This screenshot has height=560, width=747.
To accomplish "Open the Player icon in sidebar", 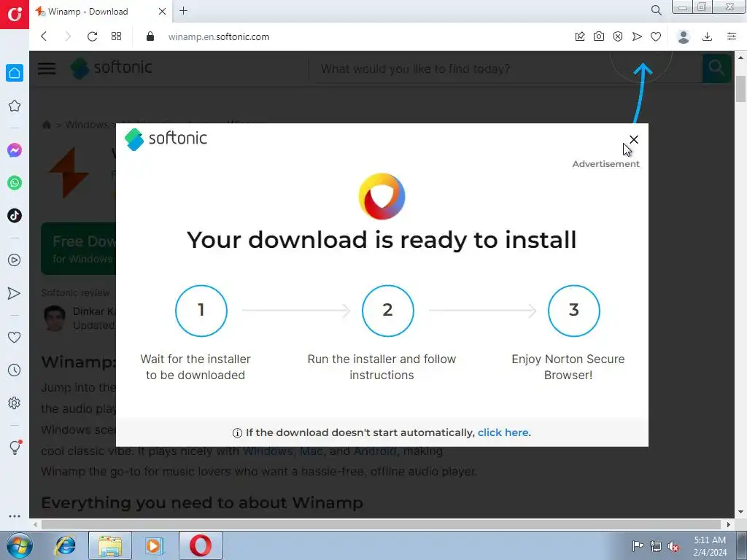I will (x=15, y=260).
